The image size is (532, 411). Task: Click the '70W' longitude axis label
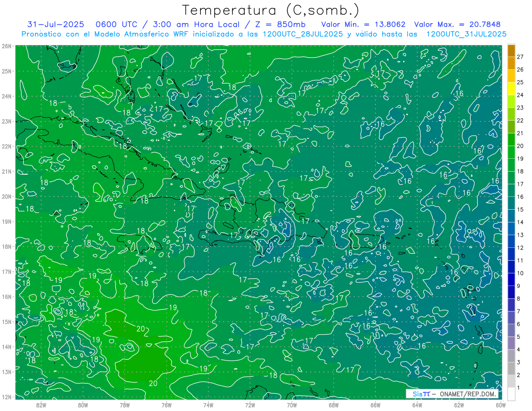(292, 405)
